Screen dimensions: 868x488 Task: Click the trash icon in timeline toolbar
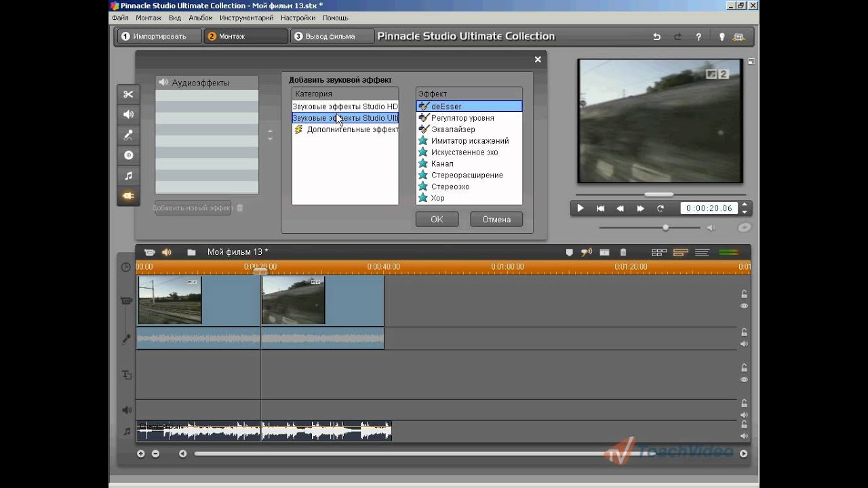(623, 252)
